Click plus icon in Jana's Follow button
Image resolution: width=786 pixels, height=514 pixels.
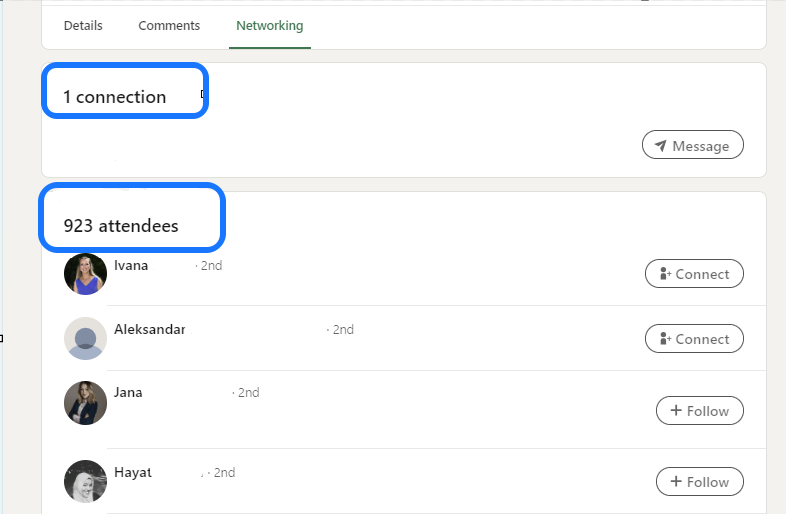pos(676,411)
